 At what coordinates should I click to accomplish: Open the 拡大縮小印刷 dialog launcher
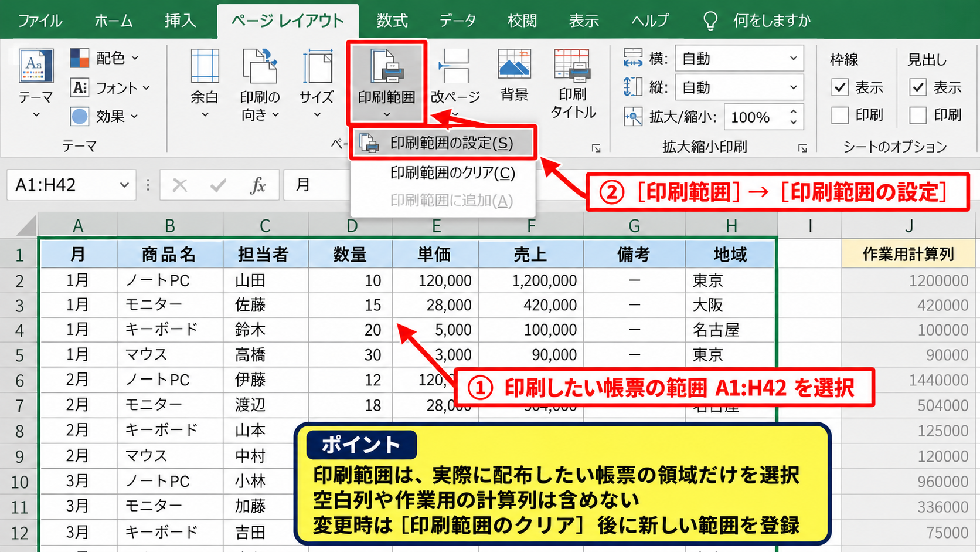pyautogui.click(x=802, y=148)
